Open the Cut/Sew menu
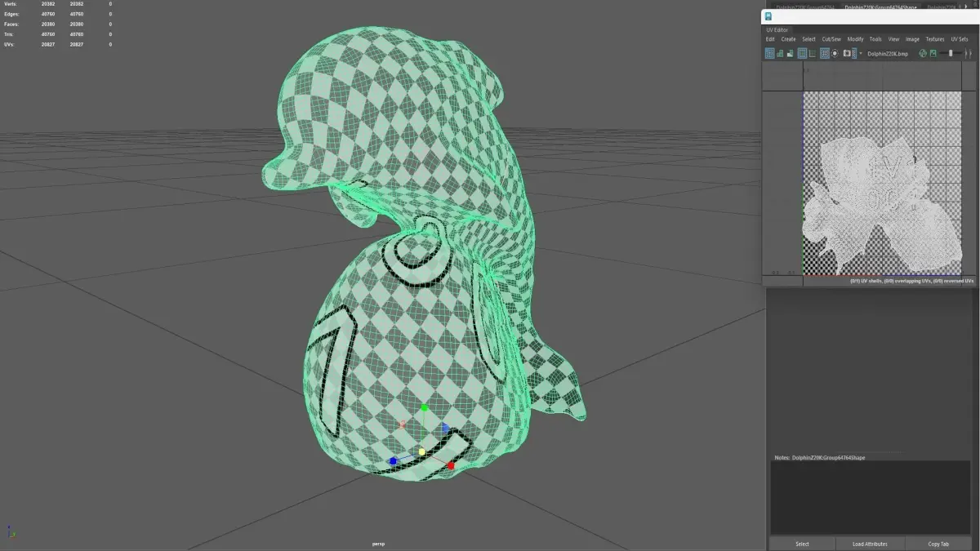 click(831, 39)
